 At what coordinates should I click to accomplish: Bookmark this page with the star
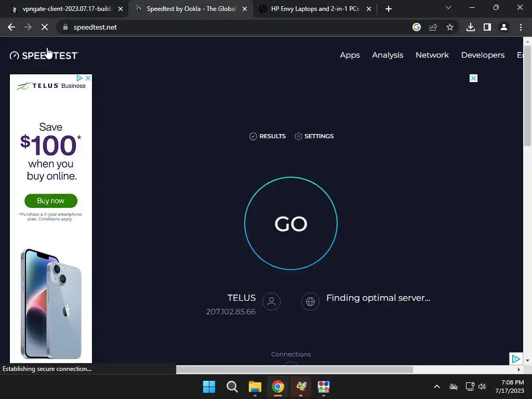[450, 27]
